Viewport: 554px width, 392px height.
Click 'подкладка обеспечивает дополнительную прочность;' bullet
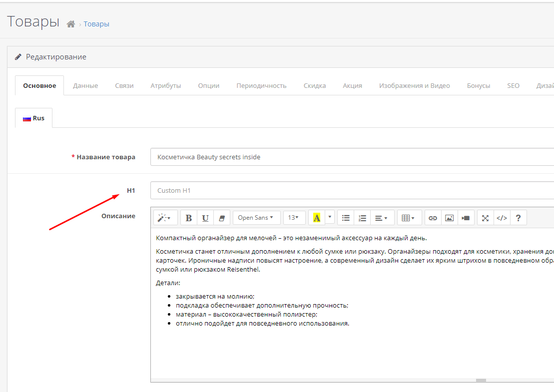262,306
